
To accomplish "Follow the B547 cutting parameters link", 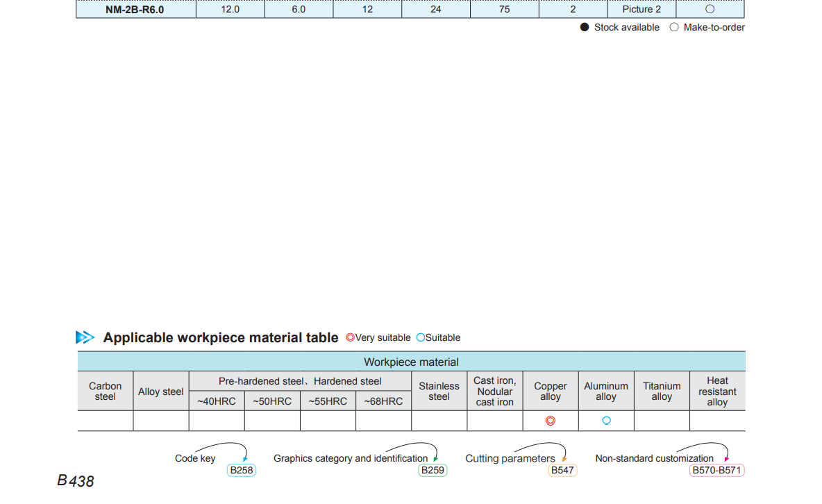I will coord(562,470).
